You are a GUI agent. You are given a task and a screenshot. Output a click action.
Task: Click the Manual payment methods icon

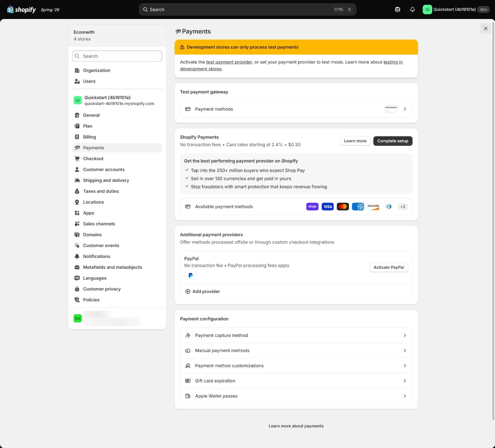click(188, 351)
